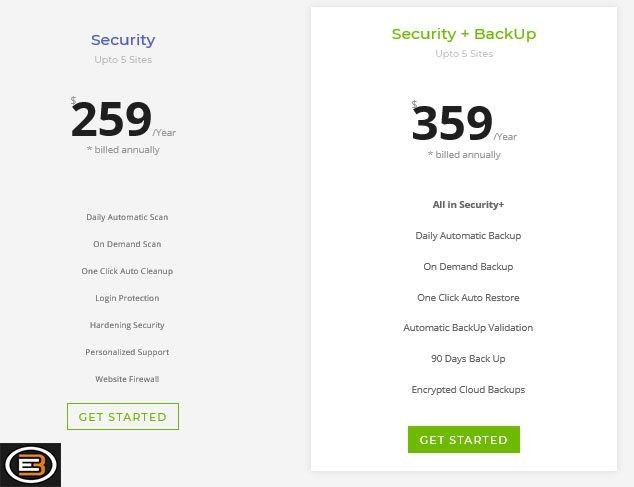Click the 259 price figure
This screenshot has height=487, width=634.
pos(111,119)
